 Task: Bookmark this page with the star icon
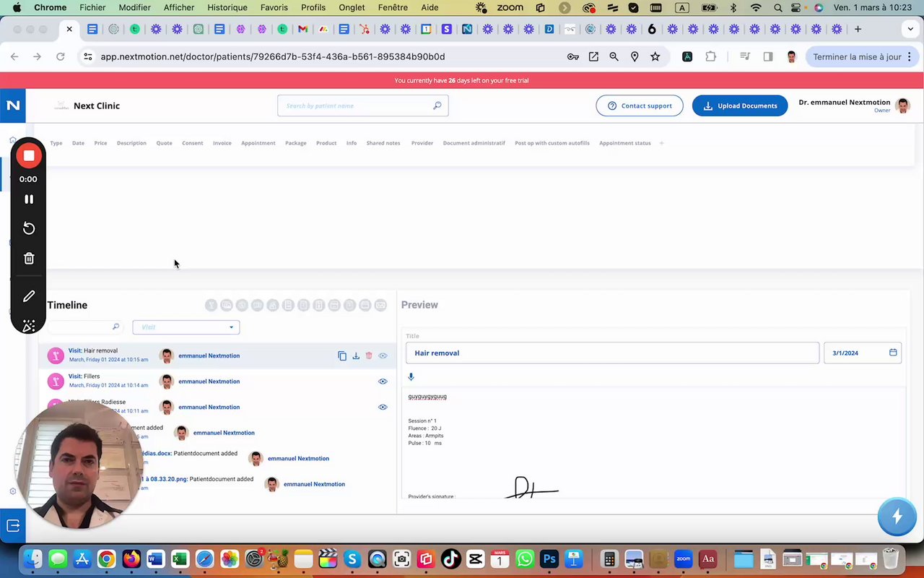click(x=655, y=56)
